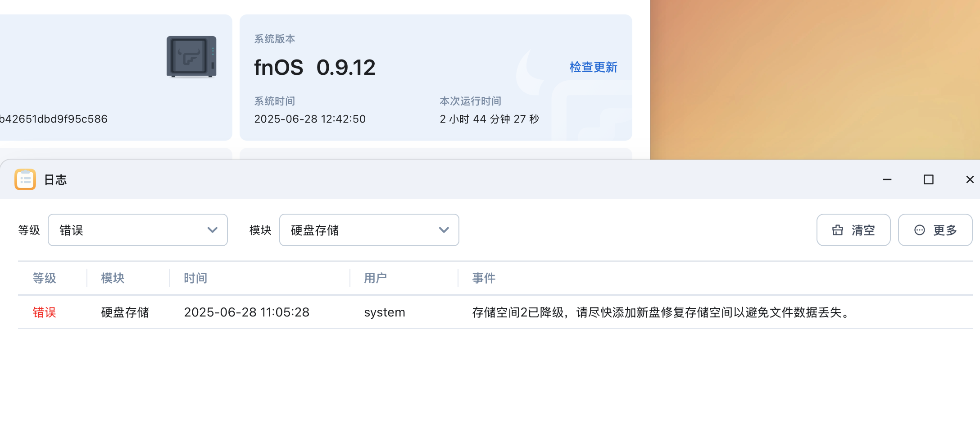
Task: Click the system time 2025-06-28 12:42:50
Action: 310,119
